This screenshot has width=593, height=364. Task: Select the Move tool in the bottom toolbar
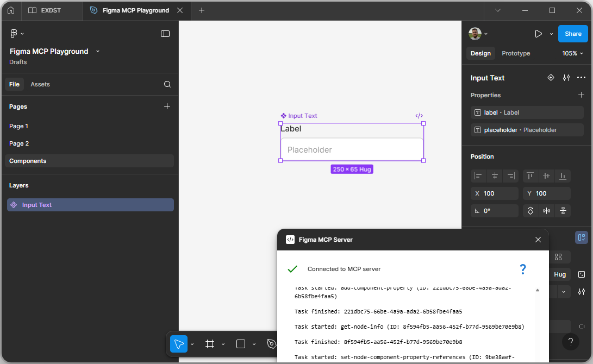[x=178, y=344]
